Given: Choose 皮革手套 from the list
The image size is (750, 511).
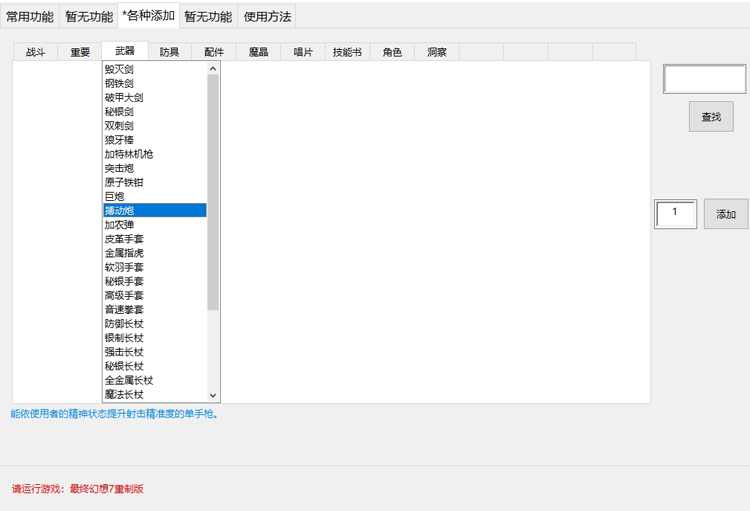Looking at the screenshot, I should pyautogui.click(x=155, y=239).
